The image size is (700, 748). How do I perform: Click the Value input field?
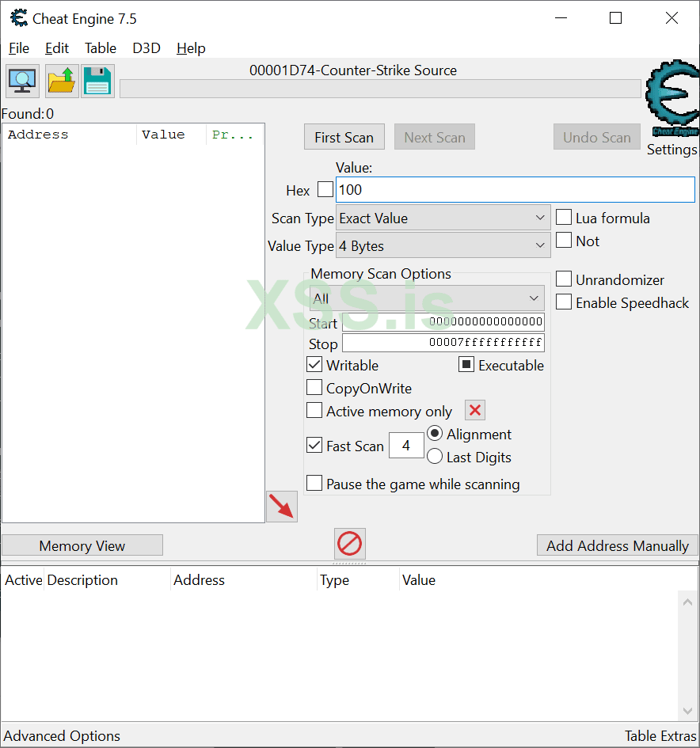515,190
